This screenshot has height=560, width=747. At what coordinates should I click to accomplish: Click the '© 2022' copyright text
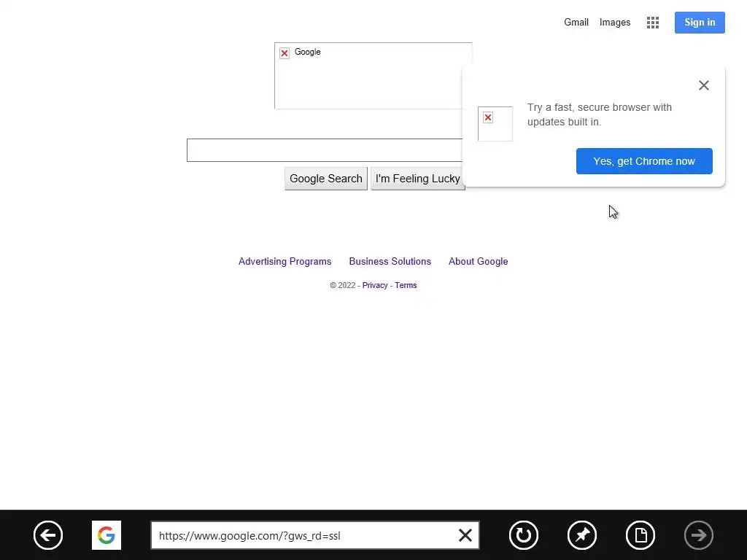tap(343, 285)
